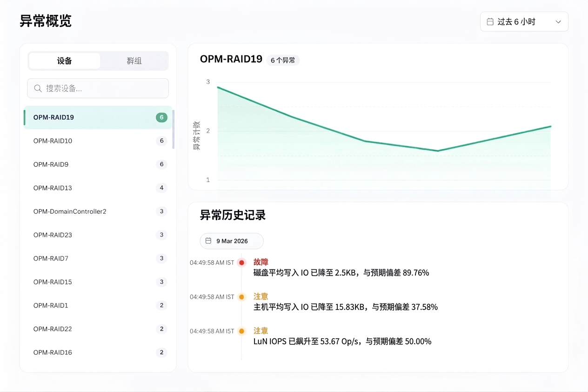Image resolution: width=588 pixels, height=392 pixels.
Task: Click the green count badge on OPM-RAID19
Action: pyautogui.click(x=161, y=117)
